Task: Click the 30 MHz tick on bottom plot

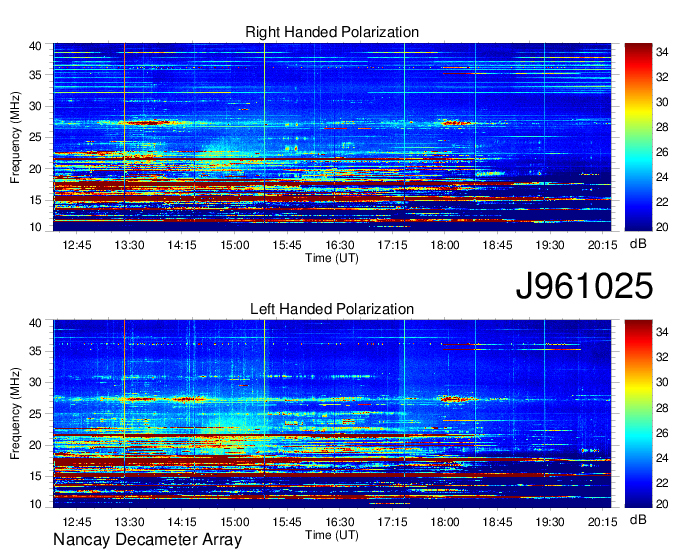Action: point(35,382)
